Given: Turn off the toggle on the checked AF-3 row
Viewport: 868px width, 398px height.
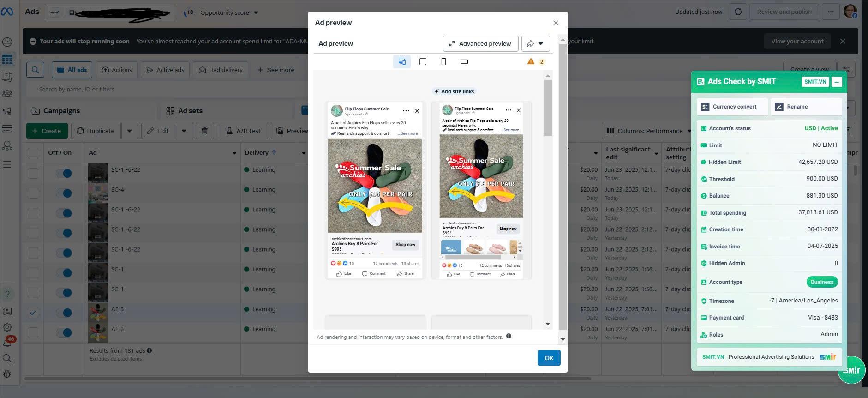Looking at the screenshot, I should click(x=64, y=313).
